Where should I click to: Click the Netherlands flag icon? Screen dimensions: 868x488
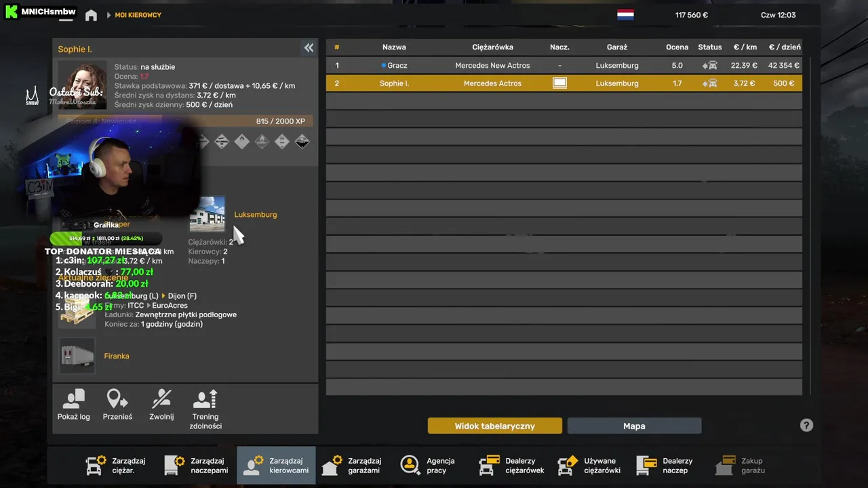point(625,15)
